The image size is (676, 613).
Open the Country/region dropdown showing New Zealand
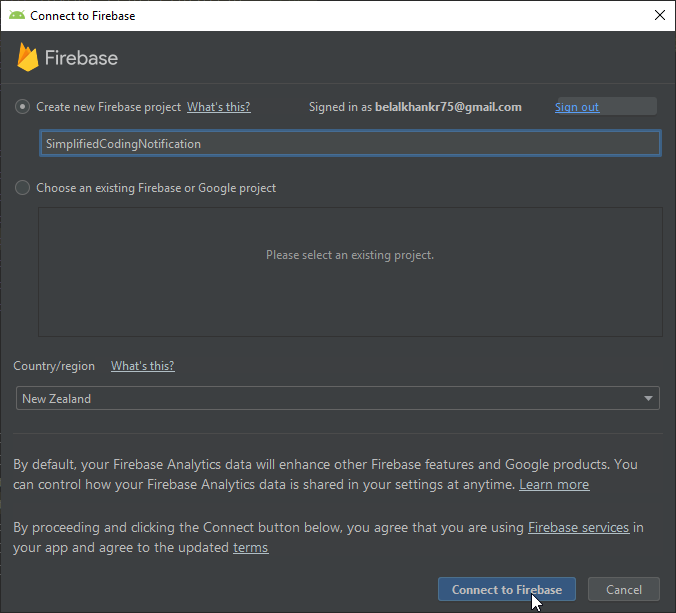338,398
